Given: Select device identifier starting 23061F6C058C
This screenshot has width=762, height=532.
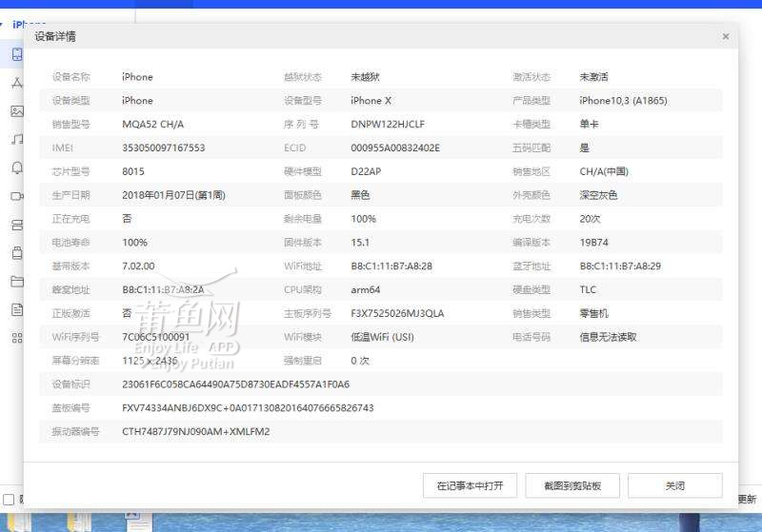Looking at the screenshot, I should click(235, 384).
